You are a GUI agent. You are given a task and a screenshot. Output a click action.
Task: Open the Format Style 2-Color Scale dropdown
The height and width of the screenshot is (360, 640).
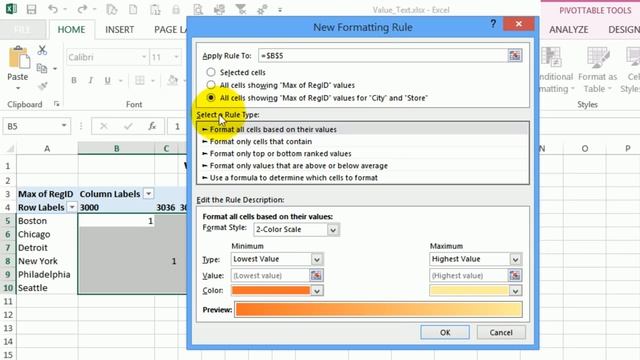tap(333, 230)
